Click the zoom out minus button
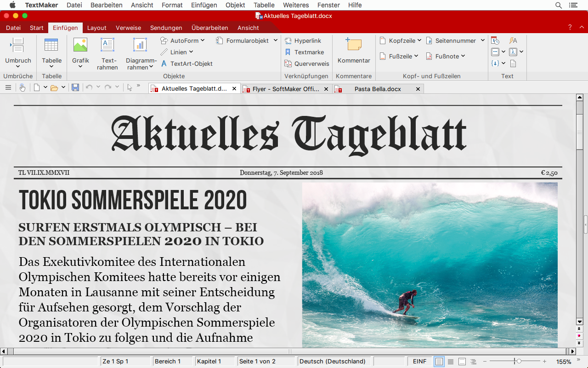 click(485, 362)
